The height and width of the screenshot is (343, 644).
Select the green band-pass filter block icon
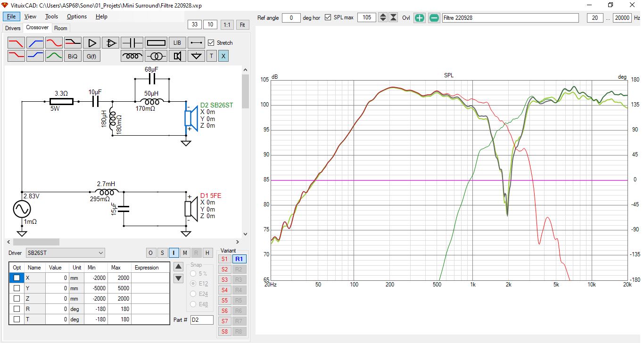point(54,56)
